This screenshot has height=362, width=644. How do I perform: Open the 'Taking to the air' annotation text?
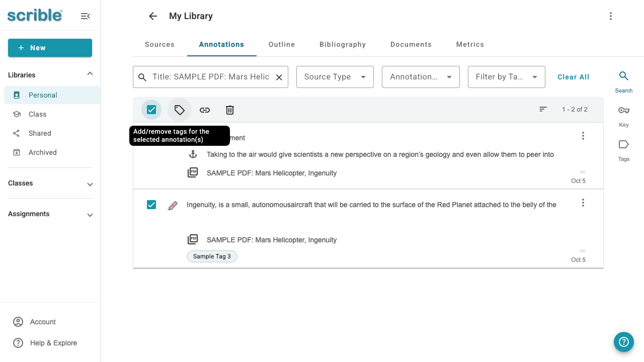click(x=380, y=154)
